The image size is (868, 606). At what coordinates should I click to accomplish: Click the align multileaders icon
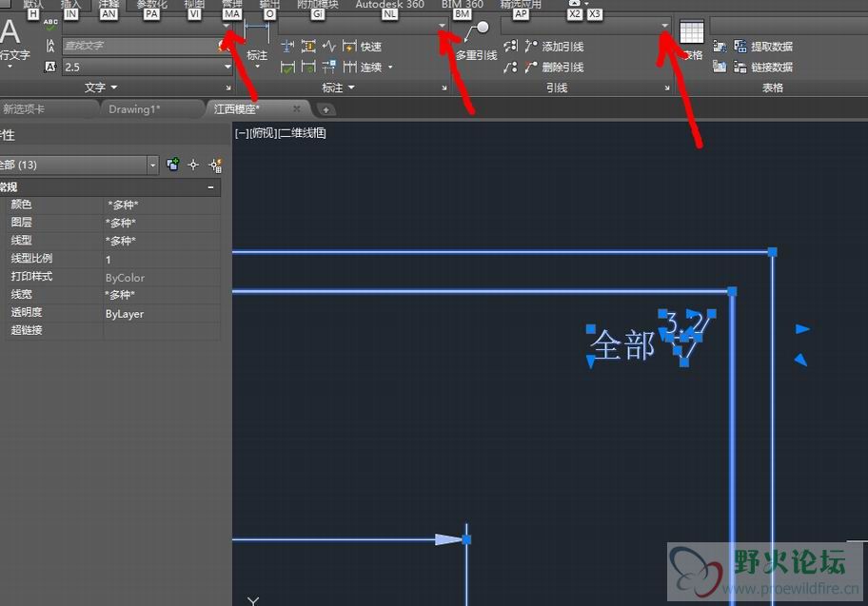511,46
